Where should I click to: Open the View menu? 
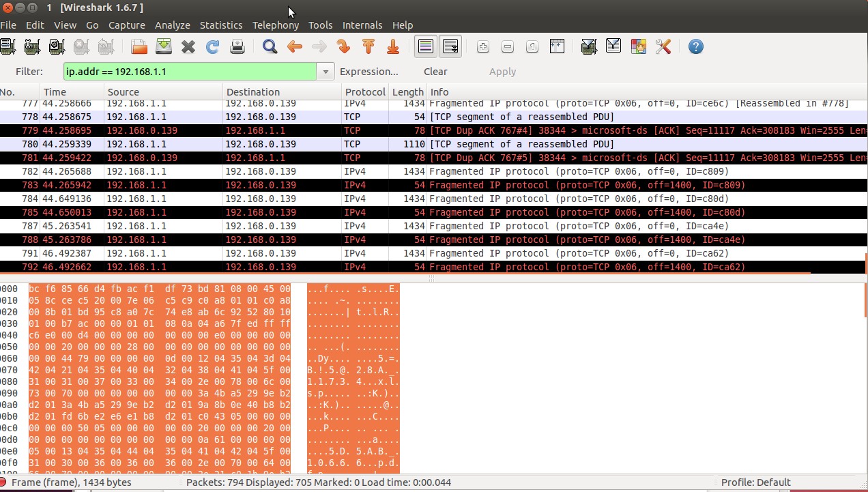coord(66,25)
